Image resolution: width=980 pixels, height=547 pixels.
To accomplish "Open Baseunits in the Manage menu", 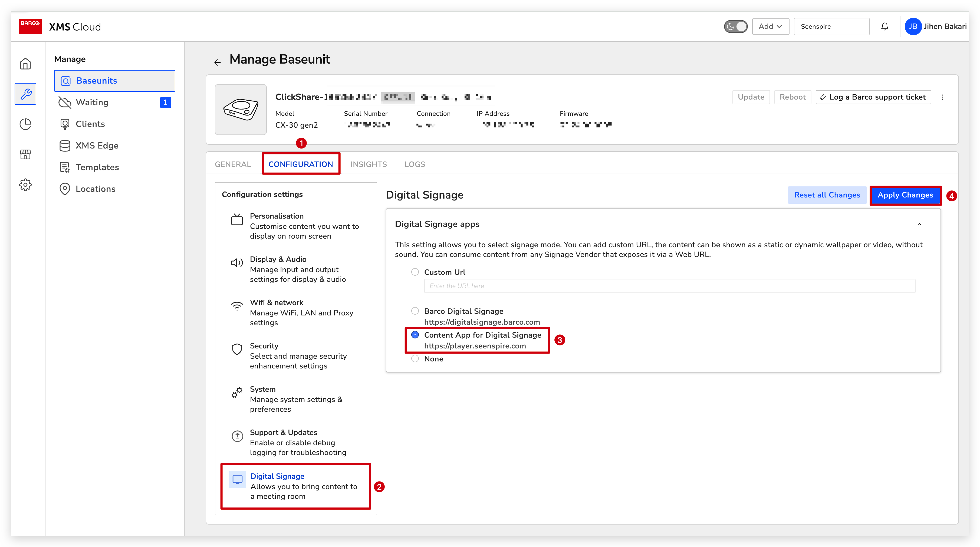I will coord(114,81).
